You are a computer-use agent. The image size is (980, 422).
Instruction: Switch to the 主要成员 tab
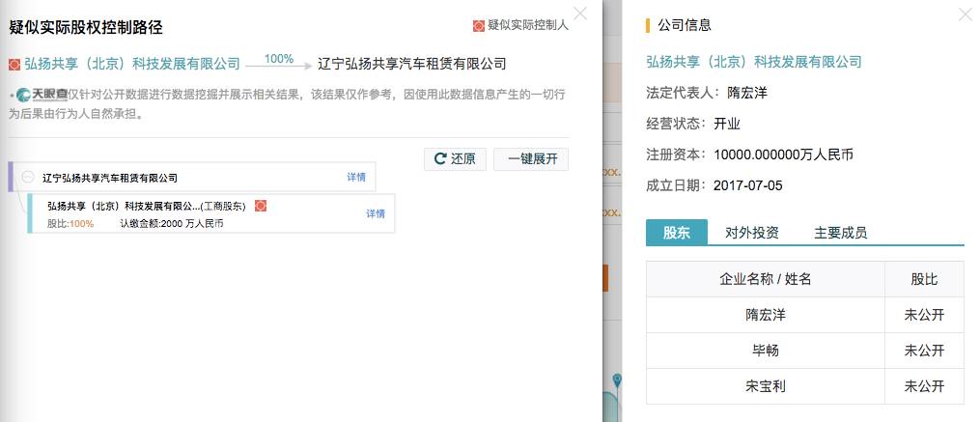pyautogui.click(x=841, y=233)
